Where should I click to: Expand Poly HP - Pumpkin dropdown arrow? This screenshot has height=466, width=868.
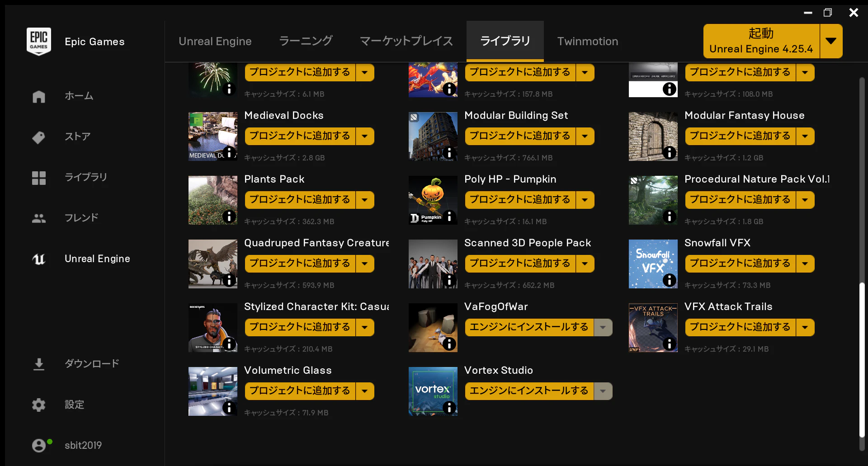tap(585, 200)
